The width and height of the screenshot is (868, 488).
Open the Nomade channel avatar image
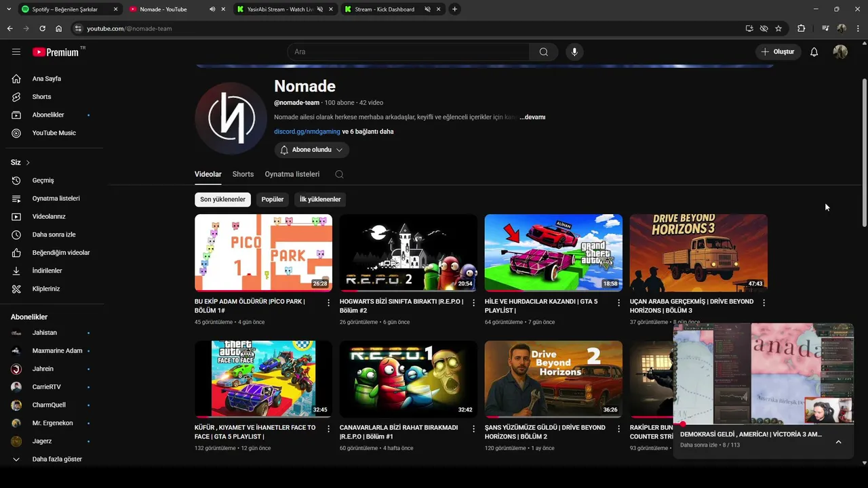point(231,119)
